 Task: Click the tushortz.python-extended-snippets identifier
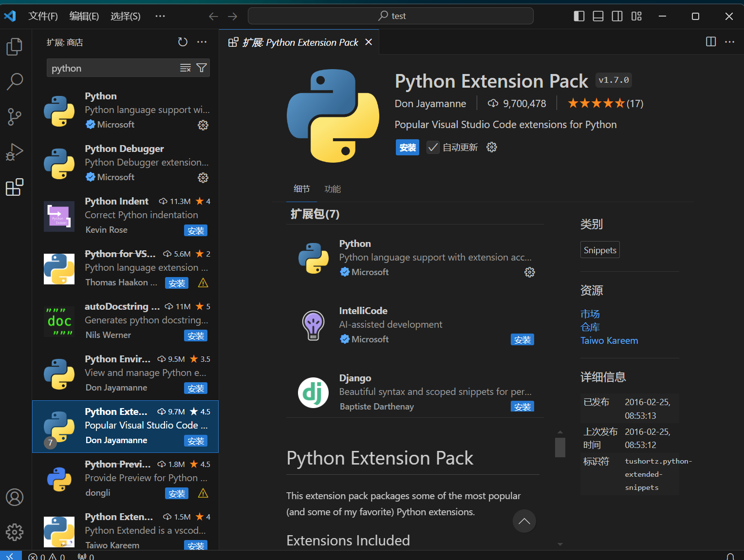pyautogui.click(x=658, y=474)
